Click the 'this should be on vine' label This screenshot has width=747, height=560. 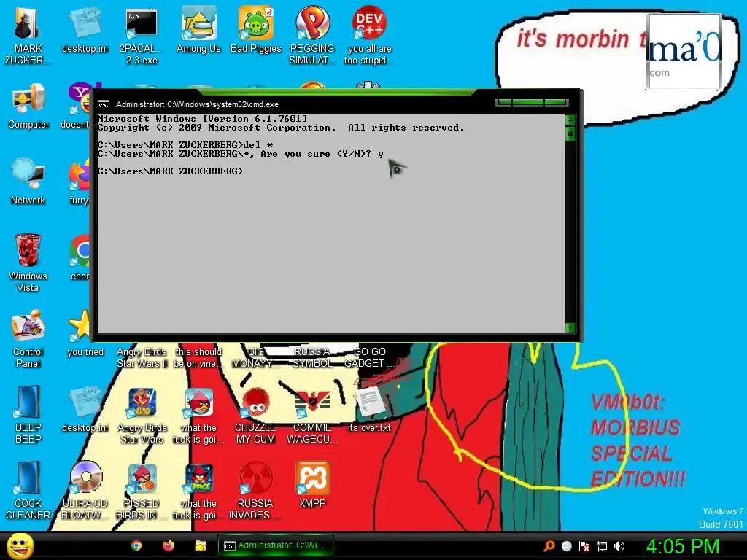[x=198, y=357]
